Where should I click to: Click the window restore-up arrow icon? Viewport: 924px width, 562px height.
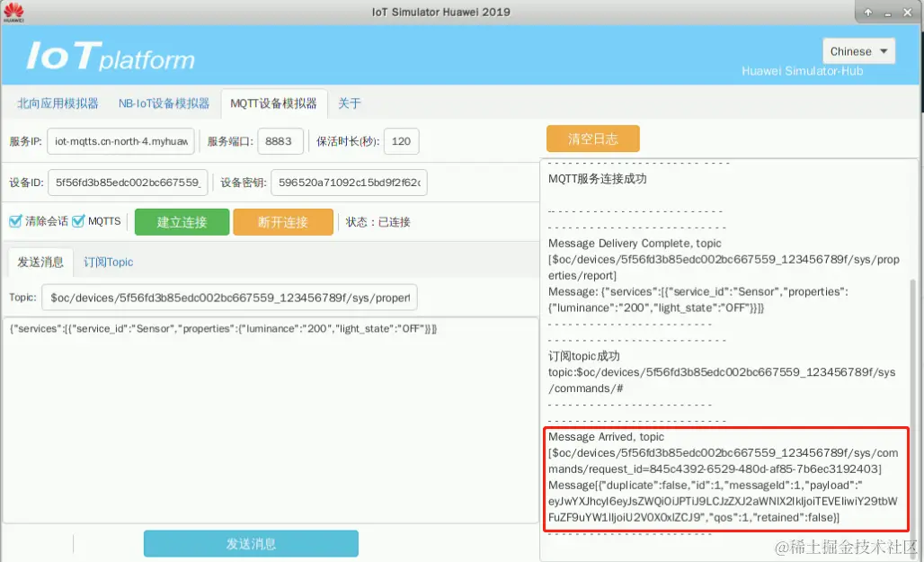(868, 12)
